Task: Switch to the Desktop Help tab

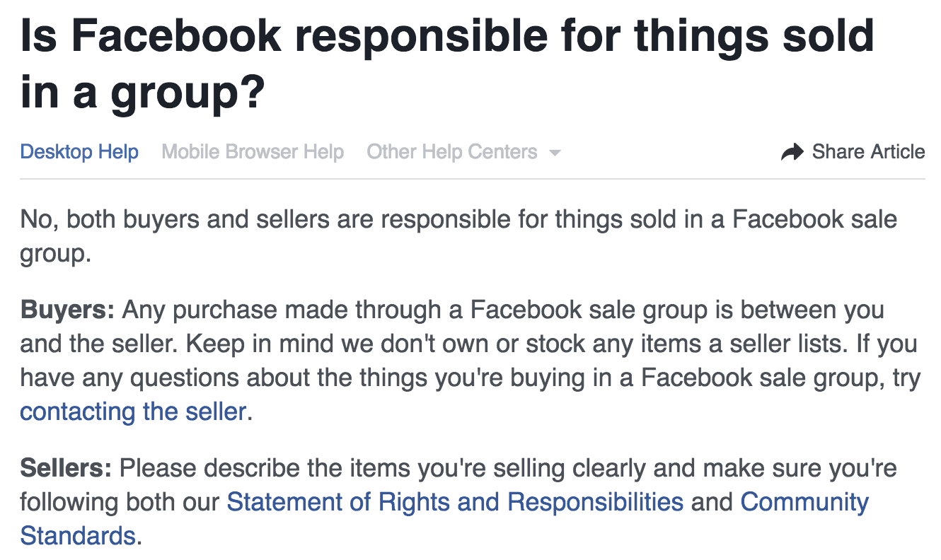Action: [79, 152]
